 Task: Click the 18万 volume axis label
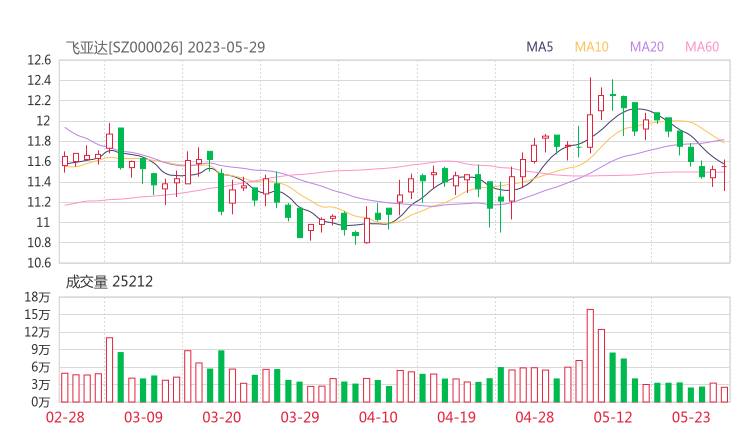[x=37, y=297]
